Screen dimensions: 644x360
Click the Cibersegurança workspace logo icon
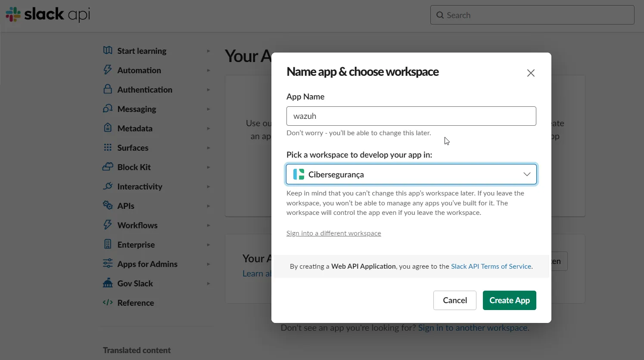pos(299,174)
